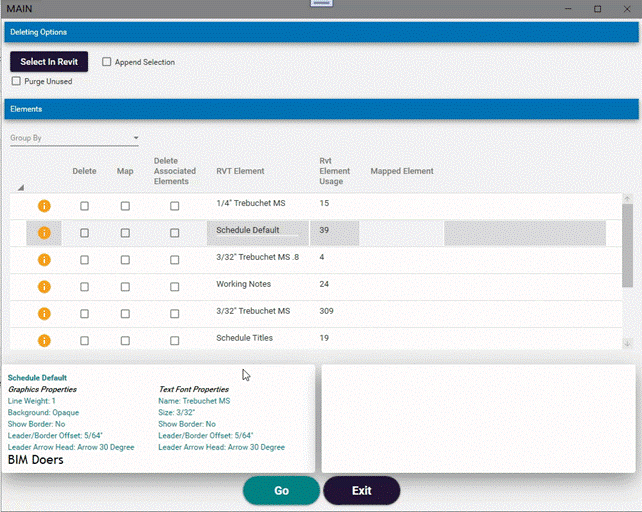642x512 pixels.
Task: Click Mapped Element cell of Schedule Default
Action: [401, 233]
